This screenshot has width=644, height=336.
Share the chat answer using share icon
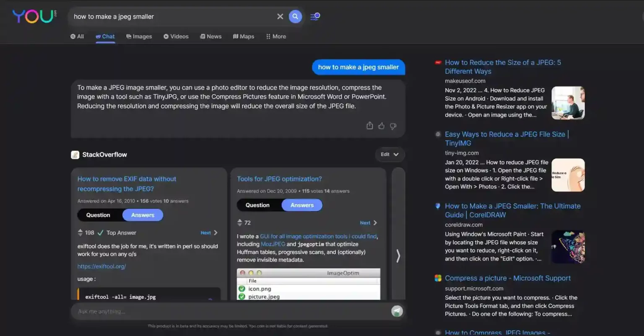369,126
